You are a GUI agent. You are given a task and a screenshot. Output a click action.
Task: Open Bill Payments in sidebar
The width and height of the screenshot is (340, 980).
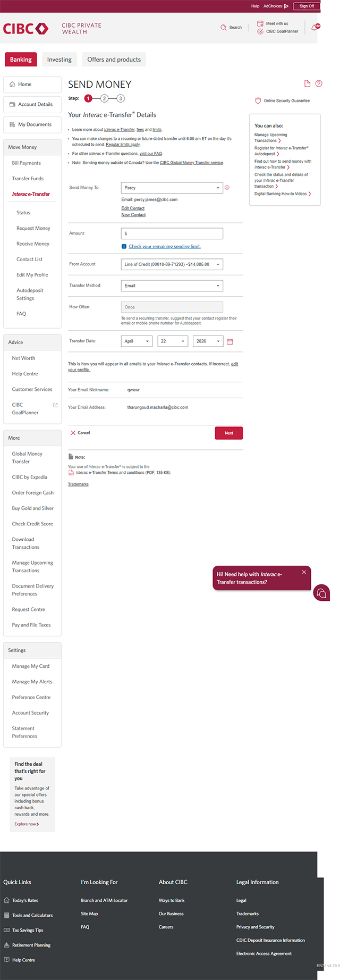click(27, 163)
